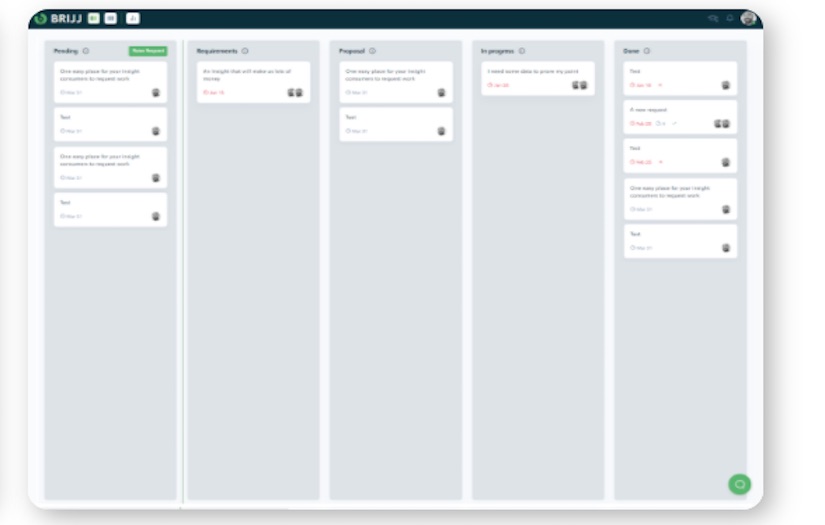Click avatar on Done 'One easy place' card
Screen dimensions: 825x525
pyautogui.click(x=726, y=209)
